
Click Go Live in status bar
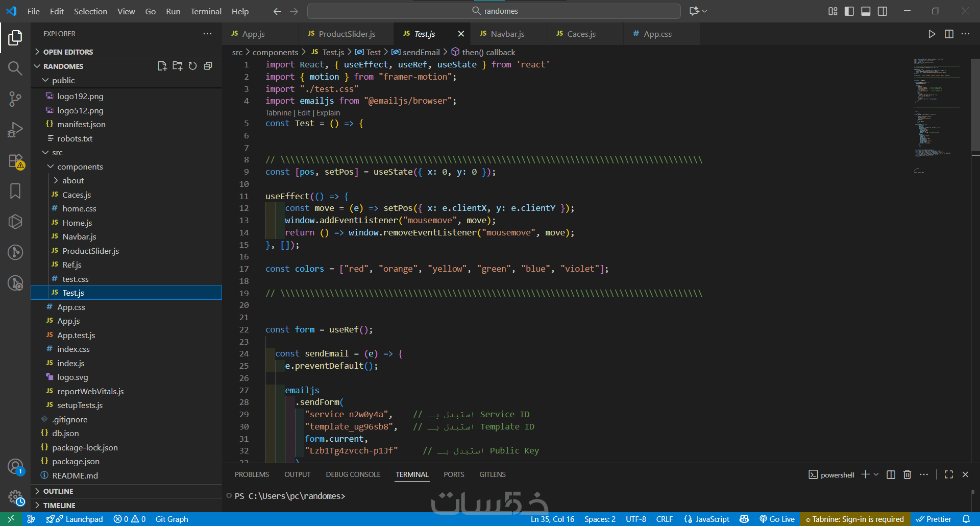coord(777,519)
